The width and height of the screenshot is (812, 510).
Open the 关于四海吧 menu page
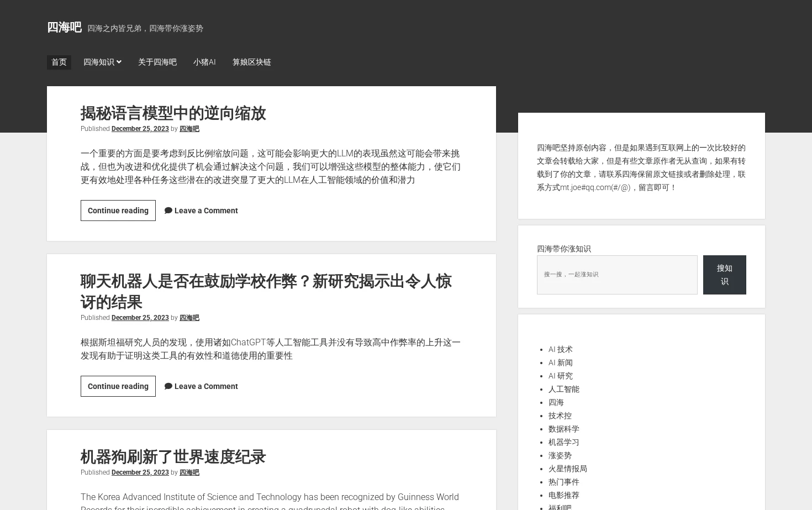coord(157,62)
